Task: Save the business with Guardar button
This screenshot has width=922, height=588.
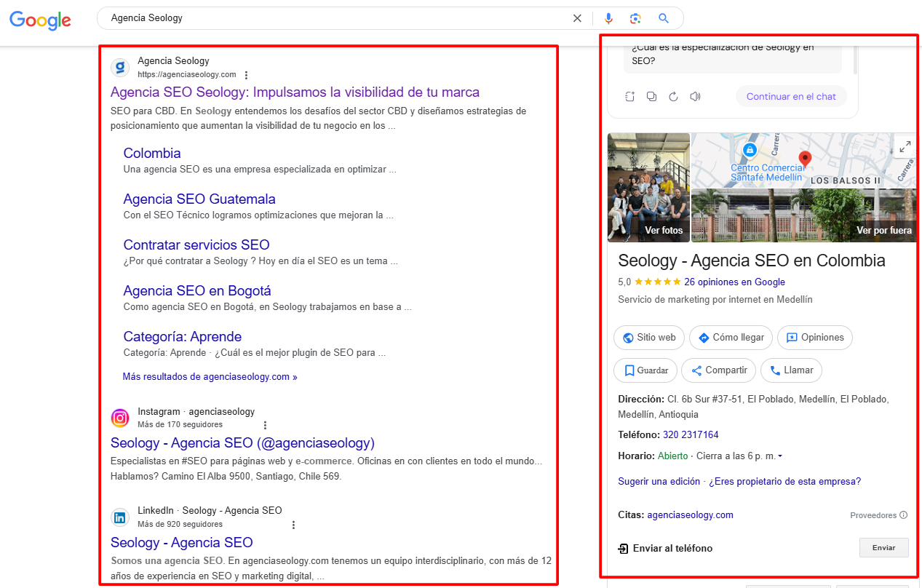Action: (x=645, y=370)
